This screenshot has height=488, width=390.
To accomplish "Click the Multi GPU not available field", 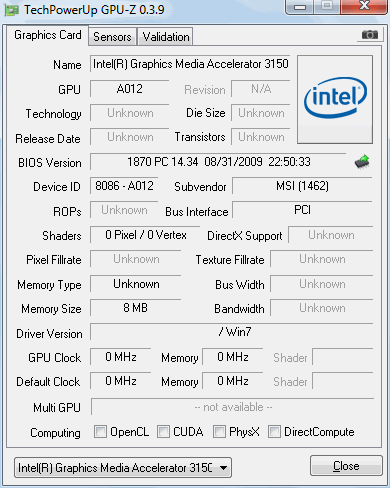I will [233, 407].
